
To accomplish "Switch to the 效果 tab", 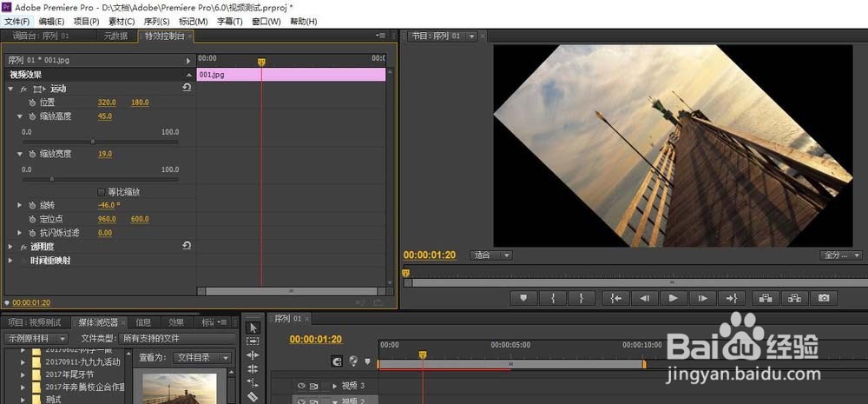I will tap(176, 322).
